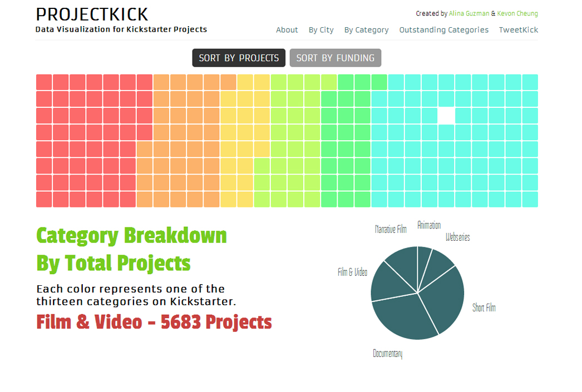Click the "Film & Video" pie chart label
The width and height of the screenshot is (582, 392).
(353, 272)
